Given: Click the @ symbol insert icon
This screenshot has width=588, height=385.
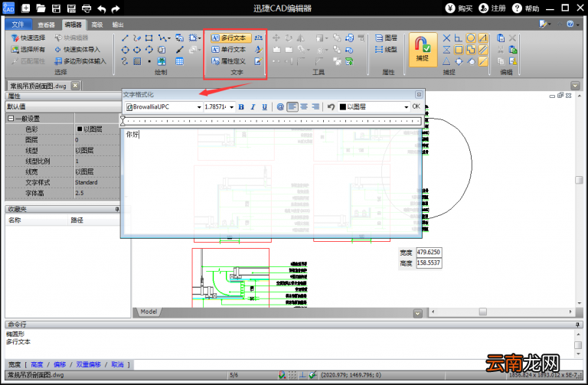Looking at the screenshot, I should [280, 107].
